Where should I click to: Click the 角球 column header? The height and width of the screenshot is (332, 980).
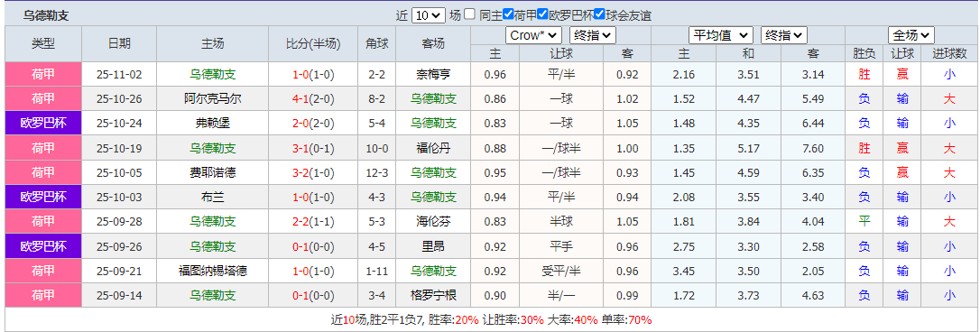(377, 43)
